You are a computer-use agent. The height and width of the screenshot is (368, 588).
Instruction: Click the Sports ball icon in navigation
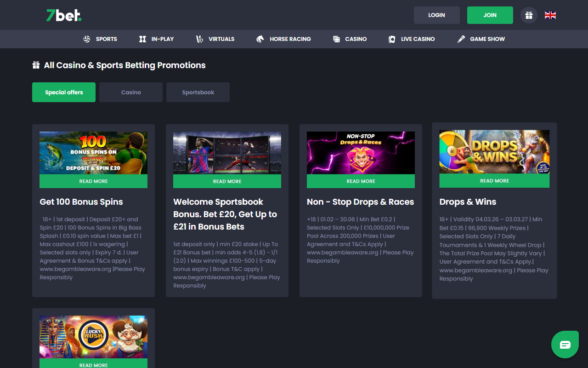pyautogui.click(x=87, y=39)
